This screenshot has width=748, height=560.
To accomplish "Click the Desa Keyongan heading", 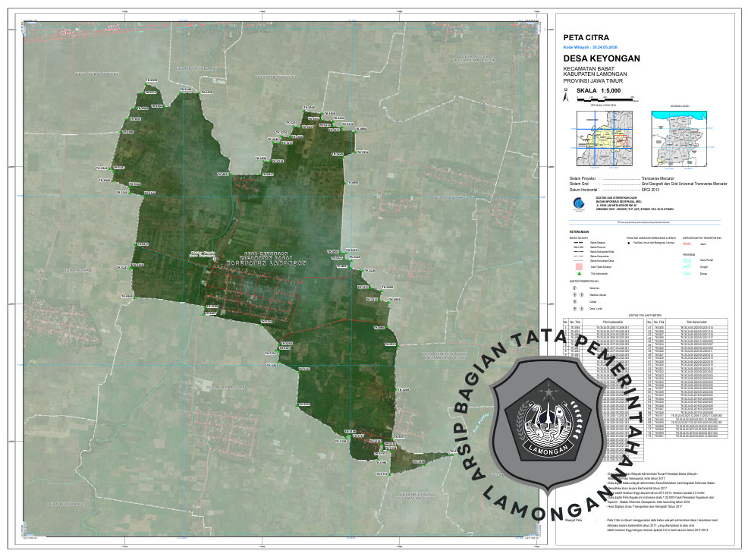I will pyautogui.click(x=602, y=58).
